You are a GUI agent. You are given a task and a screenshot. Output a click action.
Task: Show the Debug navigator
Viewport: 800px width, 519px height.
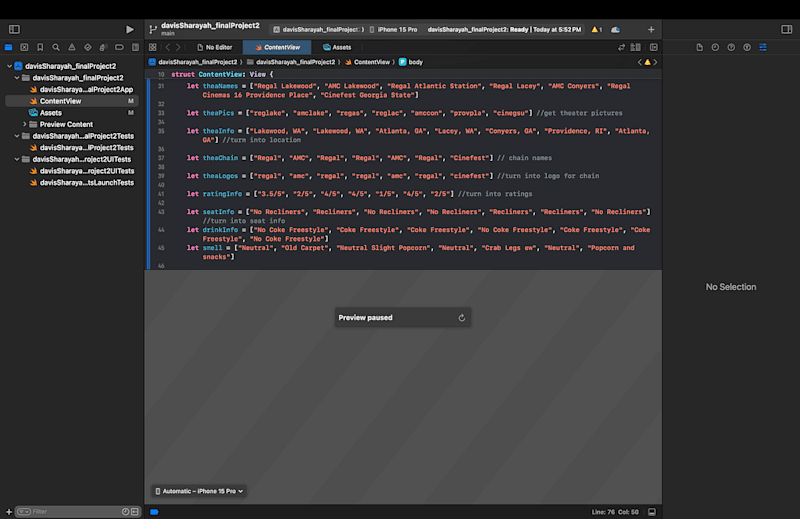pos(103,47)
